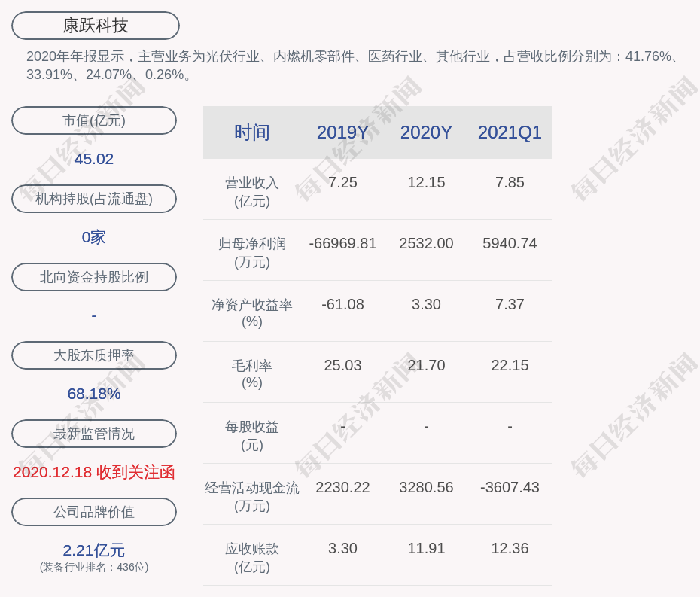Click red text 2020.12.18 收到关注函
The image size is (700, 597).
pyautogui.click(x=94, y=472)
